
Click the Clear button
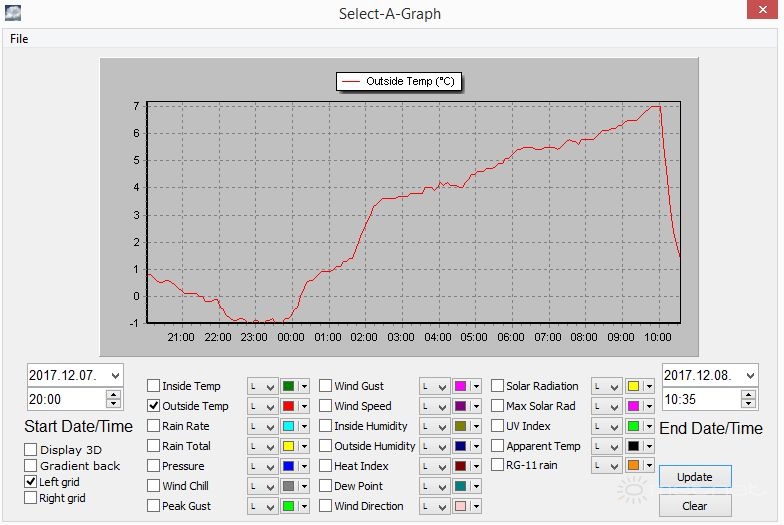[694, 506]
